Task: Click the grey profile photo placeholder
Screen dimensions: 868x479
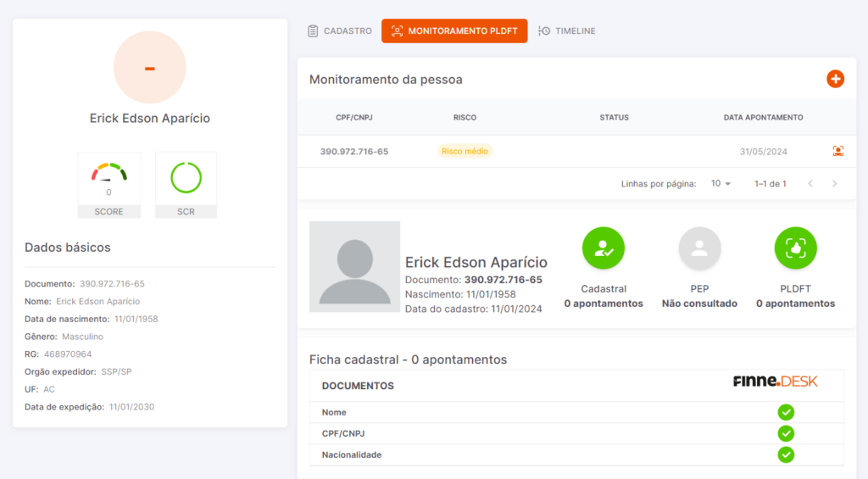Action: pyautogui.click(x=355, y=266)
